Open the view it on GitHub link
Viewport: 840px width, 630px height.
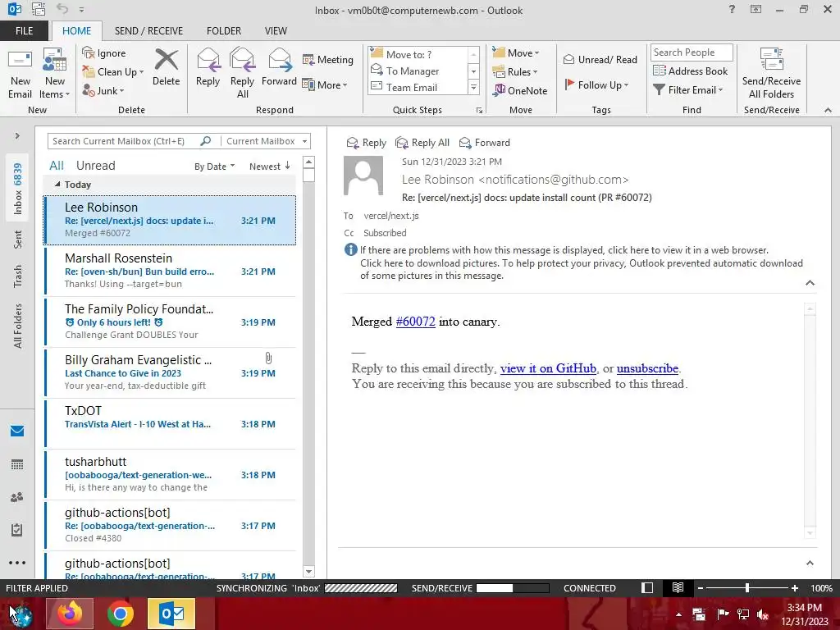click(548, 368)
